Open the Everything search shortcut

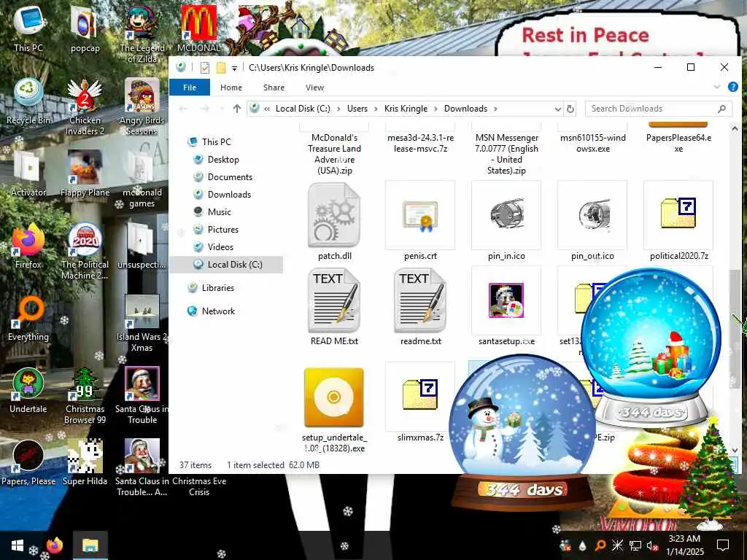point(28,318)
